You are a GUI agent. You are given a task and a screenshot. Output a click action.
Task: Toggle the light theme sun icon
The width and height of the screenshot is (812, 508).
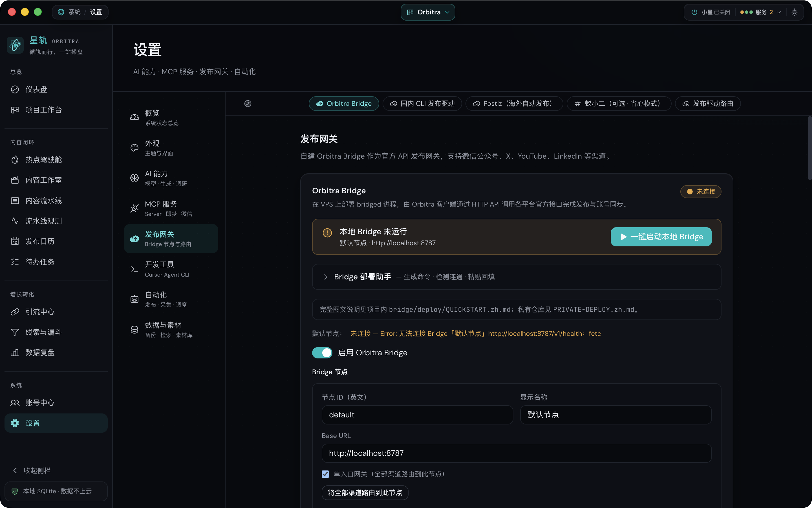pos(794,12)
